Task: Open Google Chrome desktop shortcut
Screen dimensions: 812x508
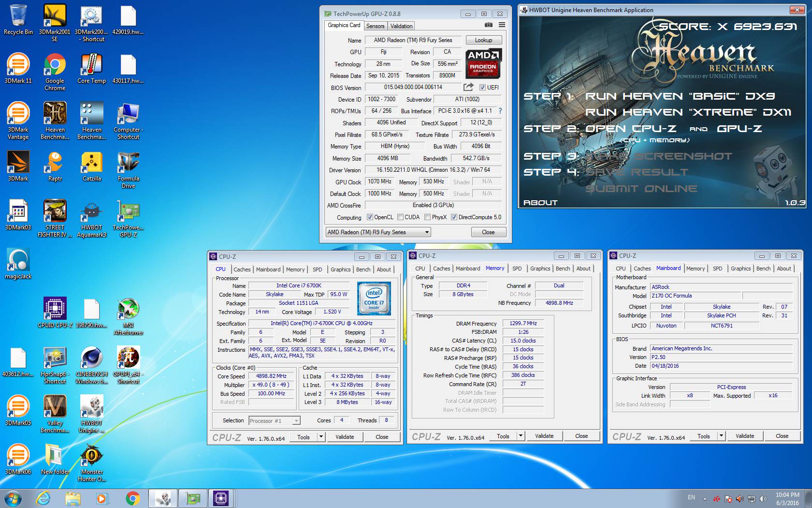Action: [55, 72]
